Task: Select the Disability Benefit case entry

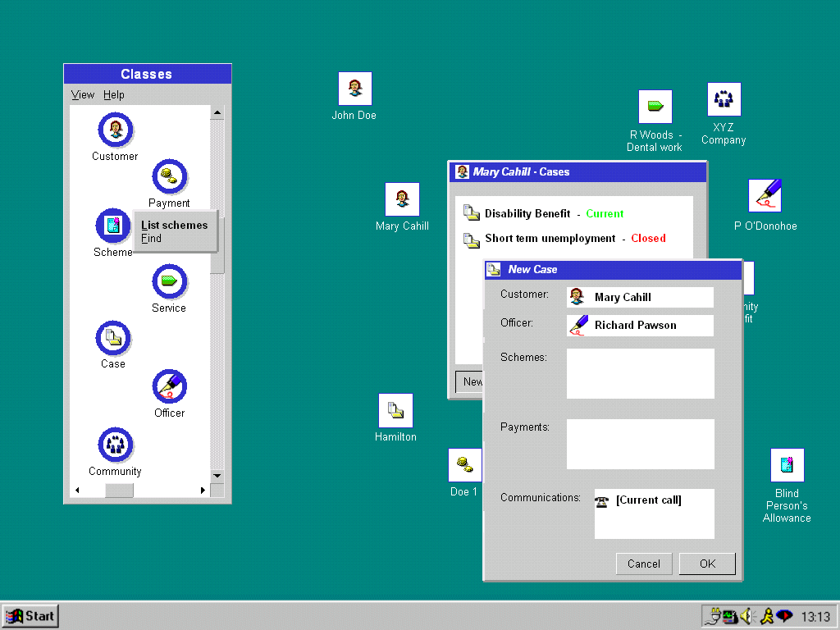Action: 527,213
